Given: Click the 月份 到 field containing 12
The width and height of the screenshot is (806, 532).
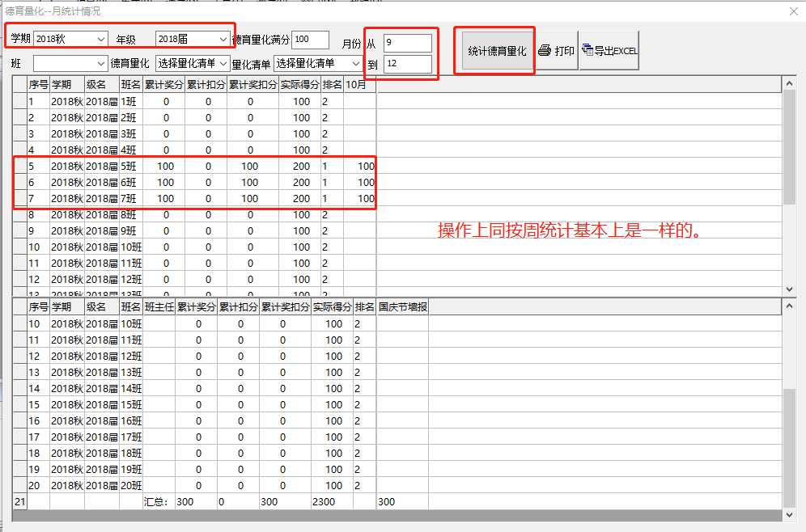Looking at the screenshot, I should pos(407,63).
